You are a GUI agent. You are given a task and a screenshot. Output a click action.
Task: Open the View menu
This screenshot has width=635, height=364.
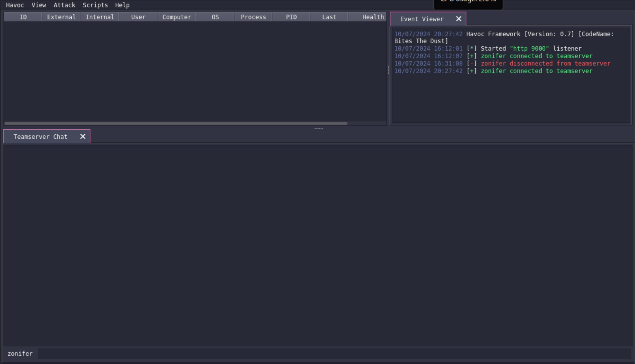pyautogui.click(x=39, y=5)
